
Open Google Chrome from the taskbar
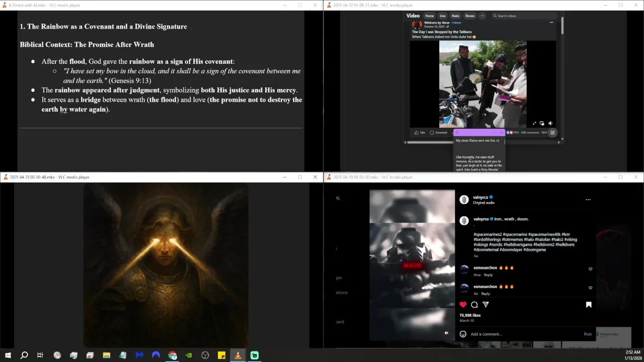coord(173,355)
